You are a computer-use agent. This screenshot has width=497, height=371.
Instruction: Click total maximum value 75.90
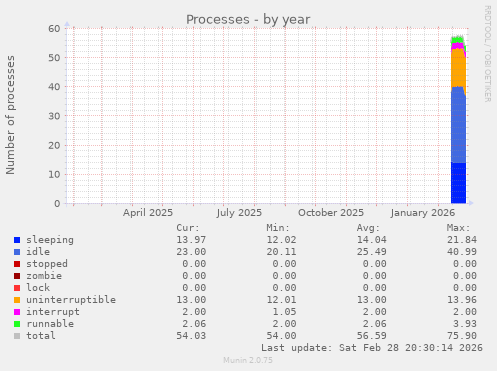[462, 336]
